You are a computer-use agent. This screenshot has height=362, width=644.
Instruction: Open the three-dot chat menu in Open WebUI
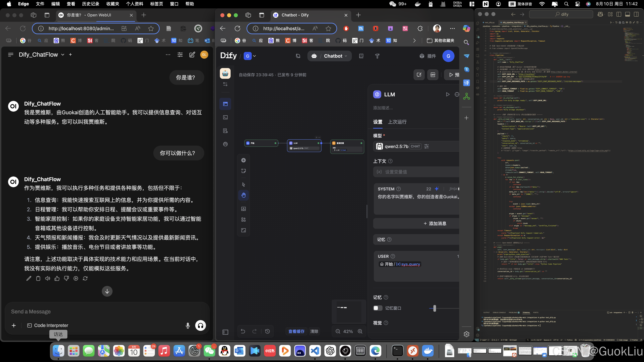pyautogui.click(x=168, y=55)
